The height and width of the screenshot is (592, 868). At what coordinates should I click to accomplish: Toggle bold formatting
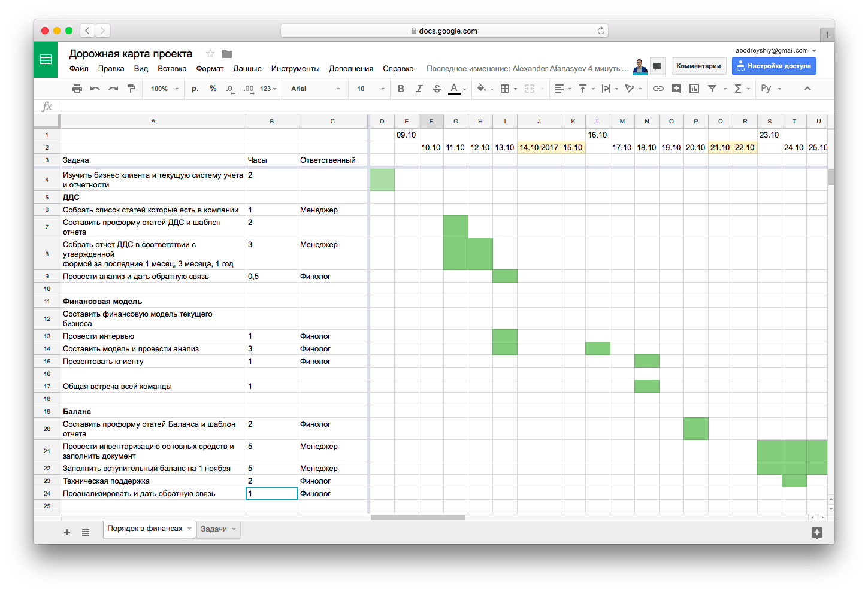click(x=401, y=89)
